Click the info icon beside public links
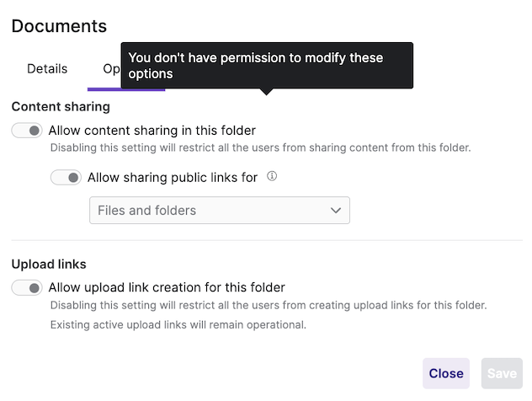Viewport: 532px width, 401px height. pos(272,177)
